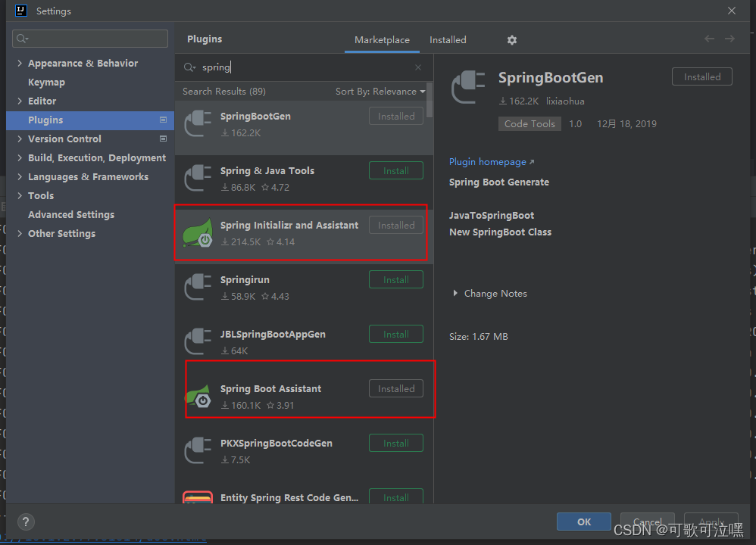Expand Build, Execution, Deployment node
The height and width of the screenshot is (545, 756).
(19, 157)
